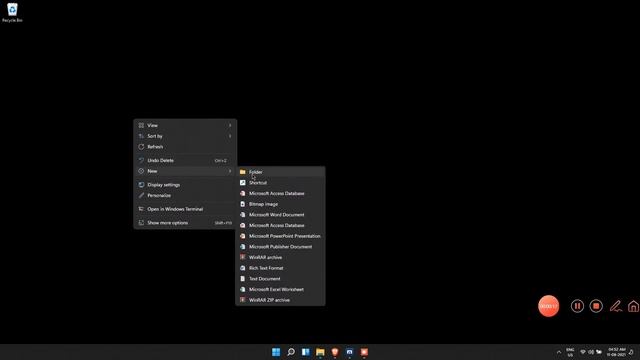Open the New submenu entry
The height and width of the screenshot is (360, 640).
click(x=185, y=171)
